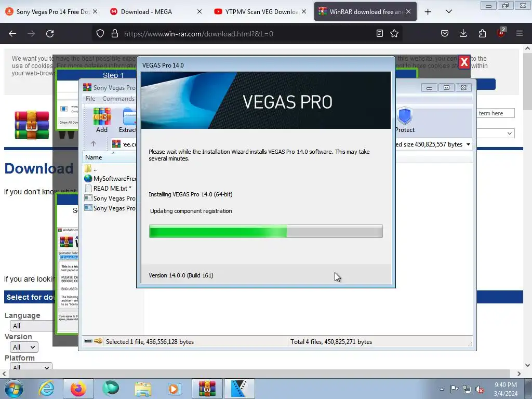Click the Protect shield icon in WinRAR

pyautogui.click(x=405, y=120)
